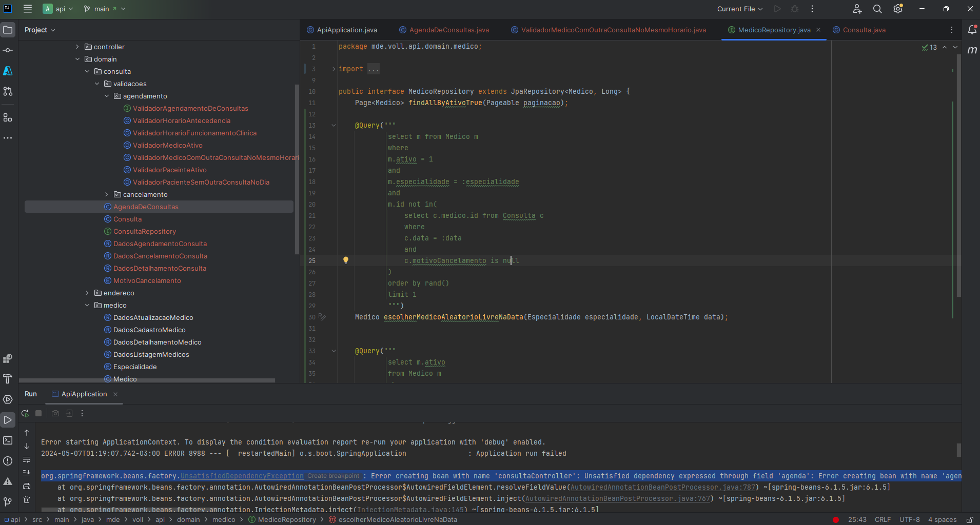Open the Azure toolkit sidebar icon

coord(8,71)
